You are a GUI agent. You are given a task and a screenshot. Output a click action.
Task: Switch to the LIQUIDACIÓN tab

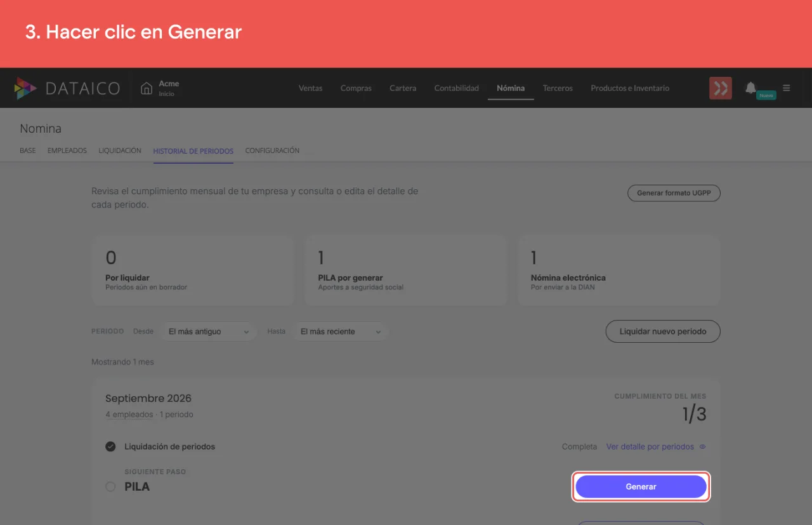[x=120, y=151]
